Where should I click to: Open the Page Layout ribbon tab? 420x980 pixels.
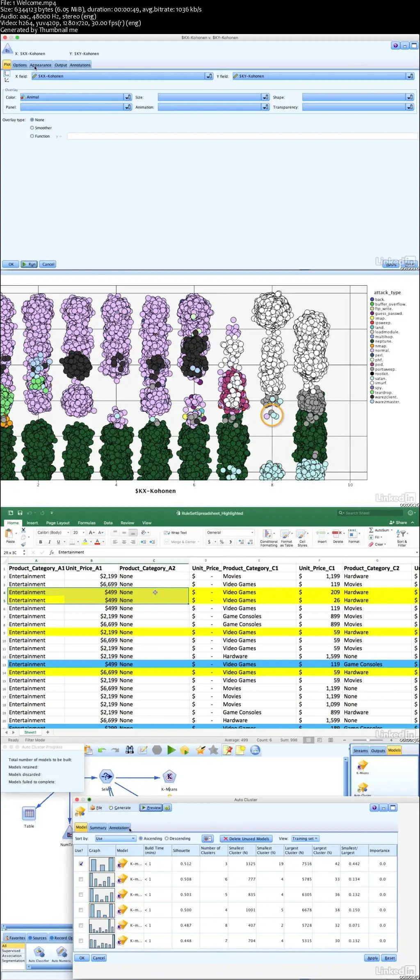(58, 523)
